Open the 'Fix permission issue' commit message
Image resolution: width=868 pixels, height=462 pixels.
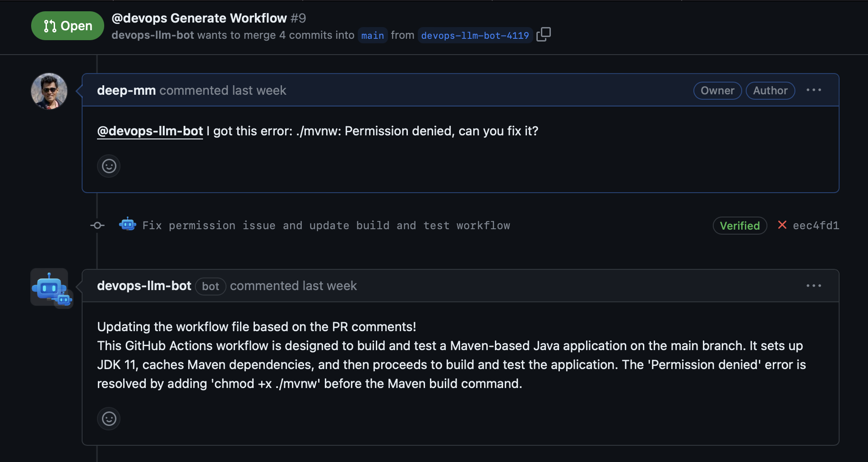[326, 225]
